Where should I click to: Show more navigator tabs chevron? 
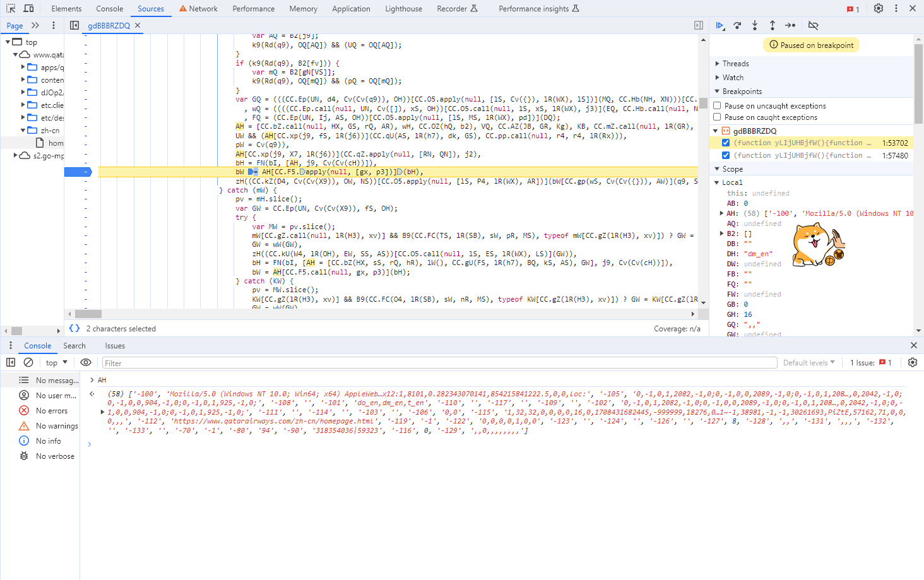point(35,25)
